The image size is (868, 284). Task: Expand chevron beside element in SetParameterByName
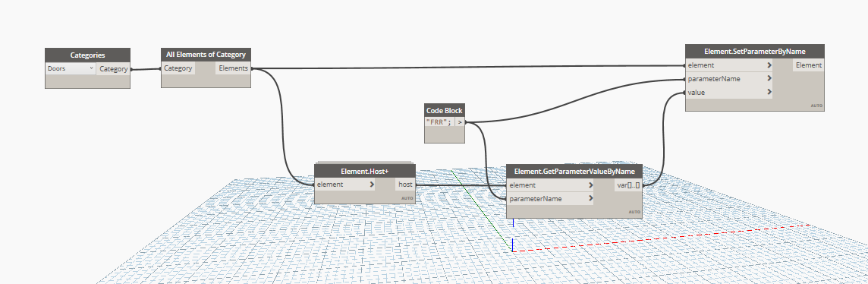(769, 65)
